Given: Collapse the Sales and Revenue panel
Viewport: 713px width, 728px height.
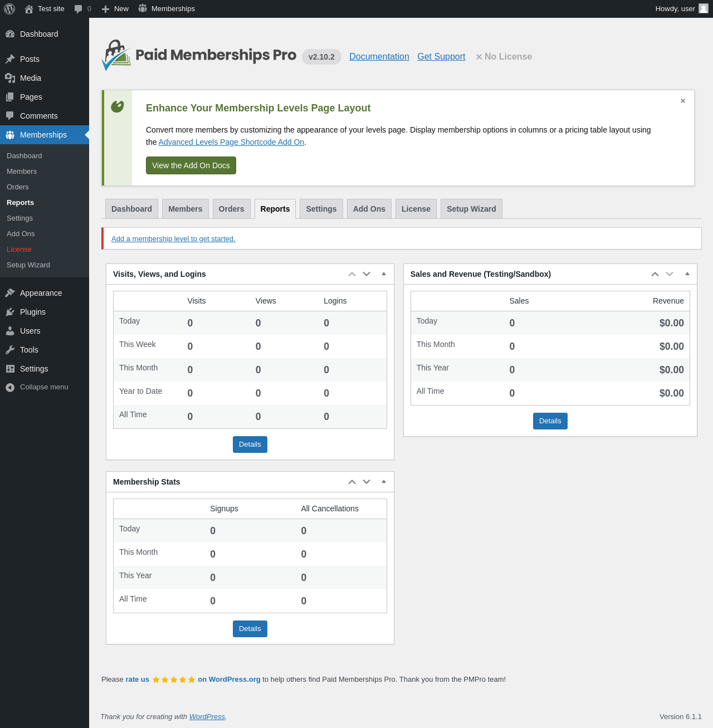Looking at the screenshot, I should pos(687,274).
